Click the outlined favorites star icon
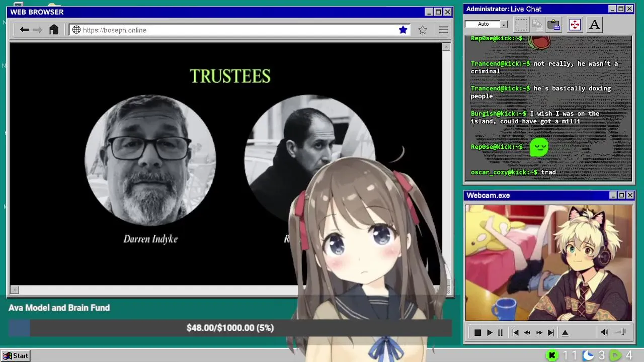This screenshot has height=362, width=644. click(x=423, y=30)
